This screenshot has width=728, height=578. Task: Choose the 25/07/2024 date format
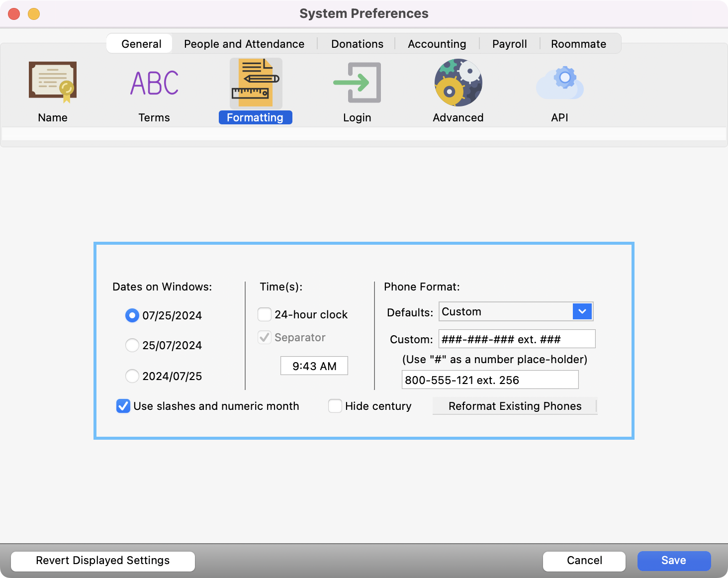[x=132, y=345]
